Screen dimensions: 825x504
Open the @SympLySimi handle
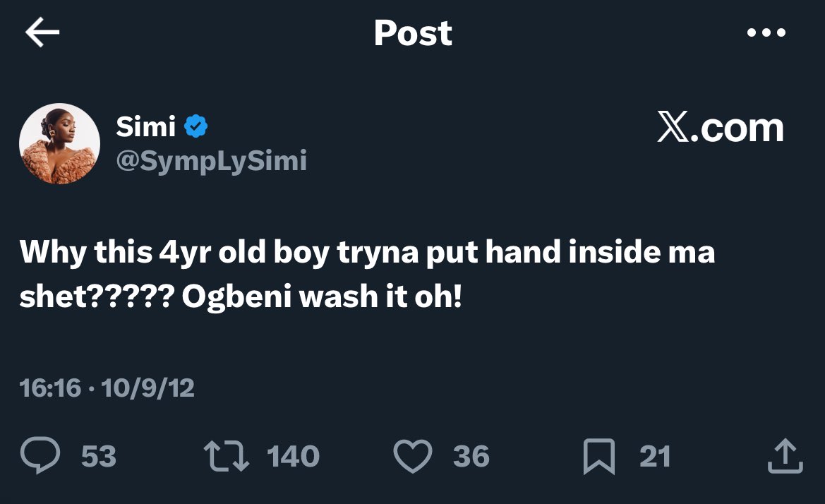(211, 162)
